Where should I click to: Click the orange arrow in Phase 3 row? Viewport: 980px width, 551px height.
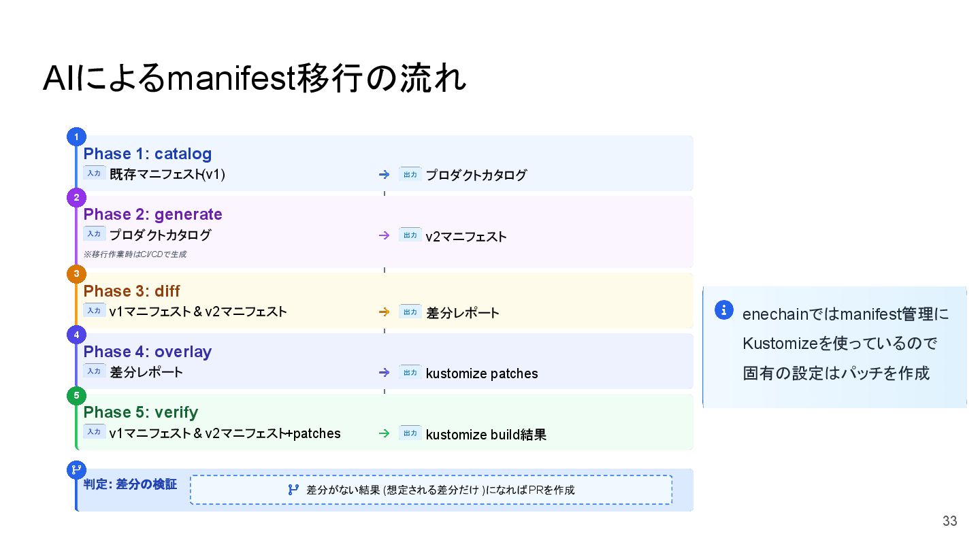click(x=384, y=312)
